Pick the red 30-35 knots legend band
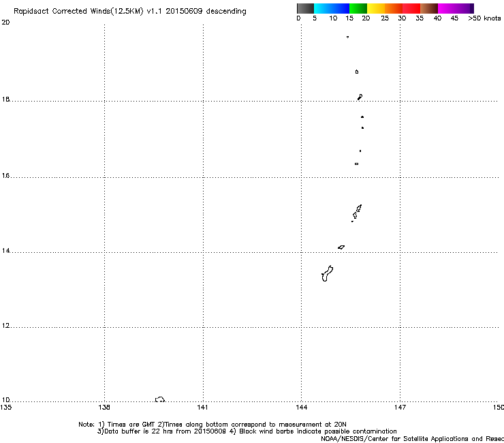504x443 pixels. [411, 8]
